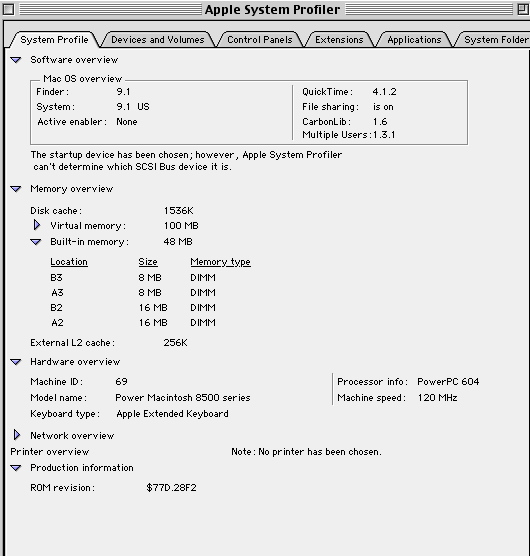This screenshot has height=556, width=530.
Task: Click the Built-in memory 48 MB value
Action: click(178, 242)
